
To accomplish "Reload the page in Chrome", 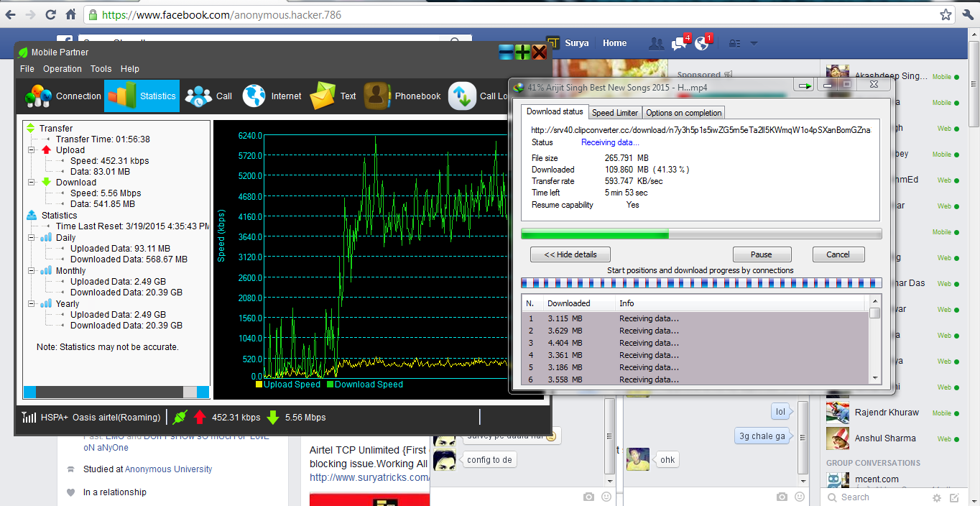I will click(x=51, y=14).
